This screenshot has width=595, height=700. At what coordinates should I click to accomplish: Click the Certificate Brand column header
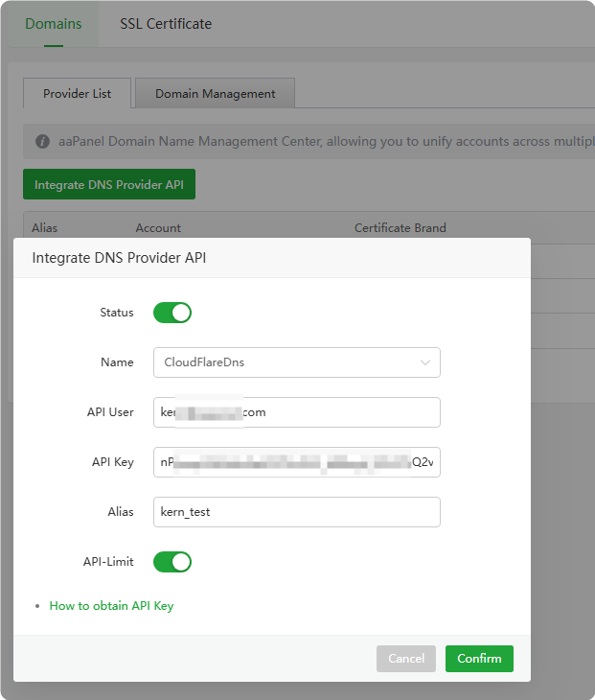[x=400, y=228]
